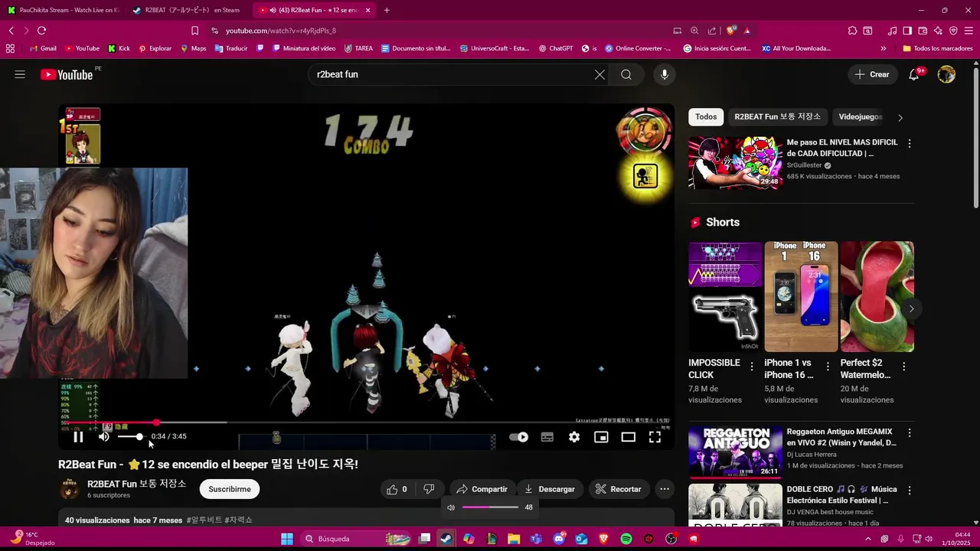Go back in browser history
The width and height of the screenshot is (980, 551).
tap(11, 31)
